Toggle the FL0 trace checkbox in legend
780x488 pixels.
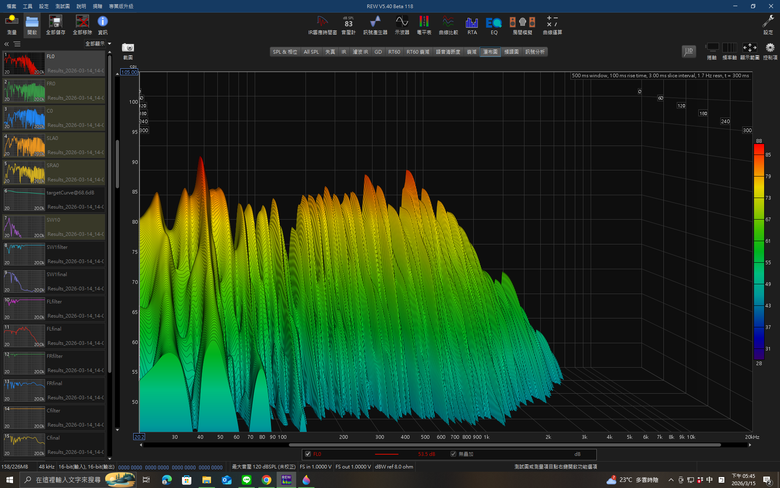pos(306,454)
